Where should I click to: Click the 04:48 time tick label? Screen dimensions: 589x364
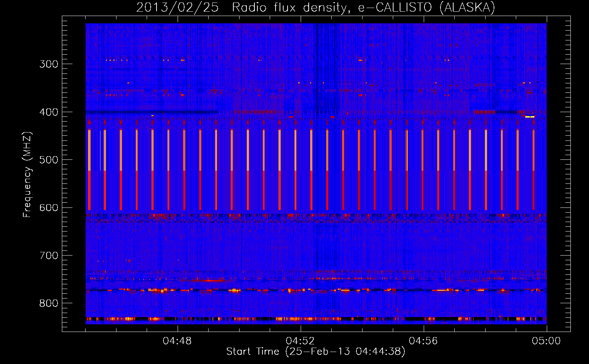point(177,341)
